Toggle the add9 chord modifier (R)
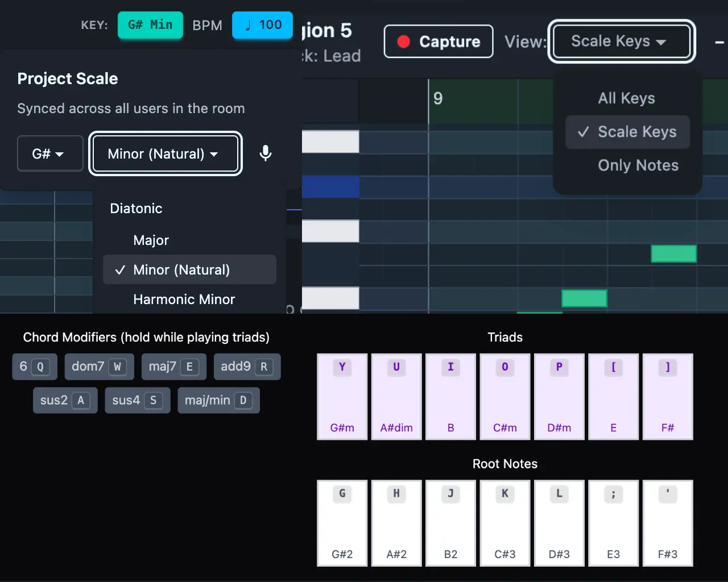Image resolution: width=728 pixels, height=582 pixels. (247, 367)
